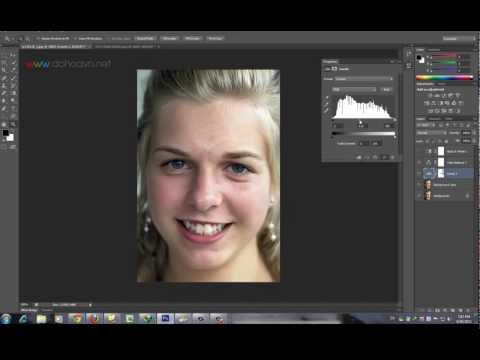Add a Hue/Saturation adjustment
The image size is (480, 360).
pos(427,103)
